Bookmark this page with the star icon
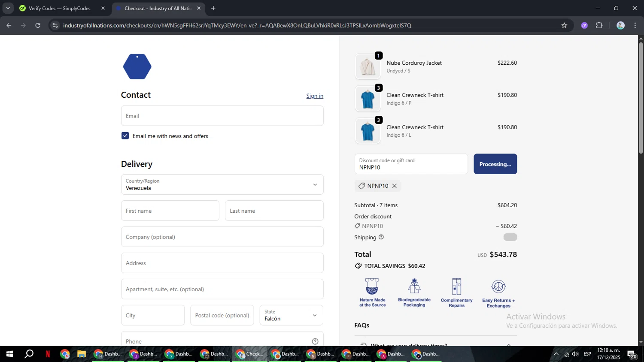644x362 pixels. pyautogui.click(x=564, y=25)
